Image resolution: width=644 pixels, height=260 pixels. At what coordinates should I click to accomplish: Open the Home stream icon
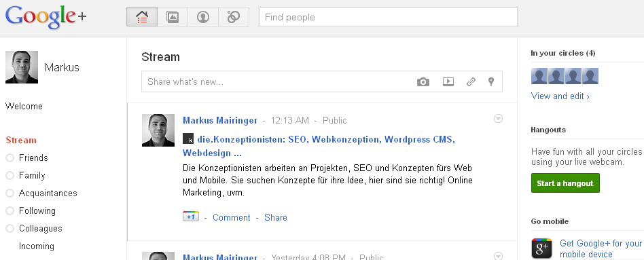[x=142, y=17]
